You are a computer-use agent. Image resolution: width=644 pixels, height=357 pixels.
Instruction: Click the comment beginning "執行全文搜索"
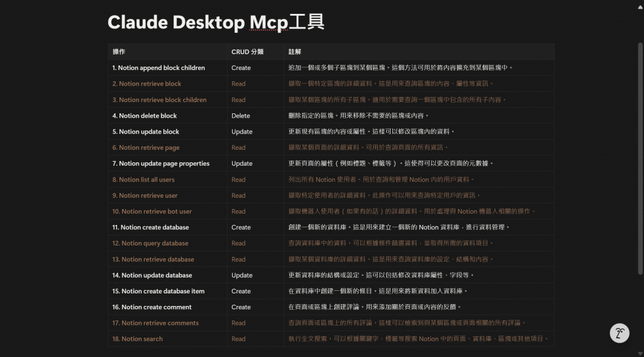[419, 339]
